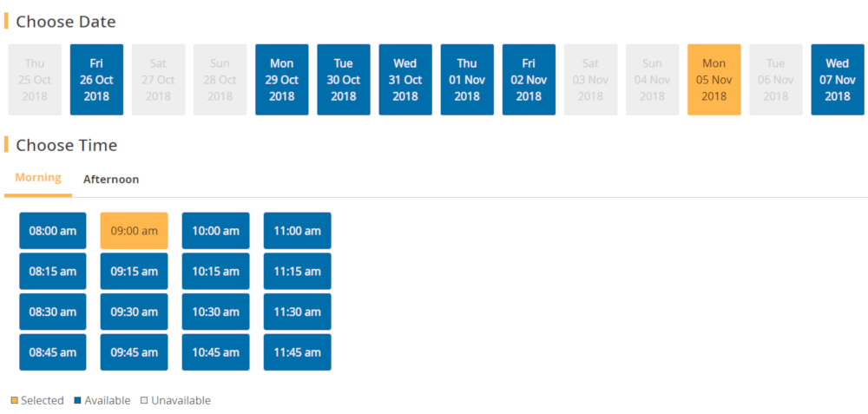Book the 10:00 am time slot
The width and height of the screenshot is (868, 414).
click(x=215, y=231)
